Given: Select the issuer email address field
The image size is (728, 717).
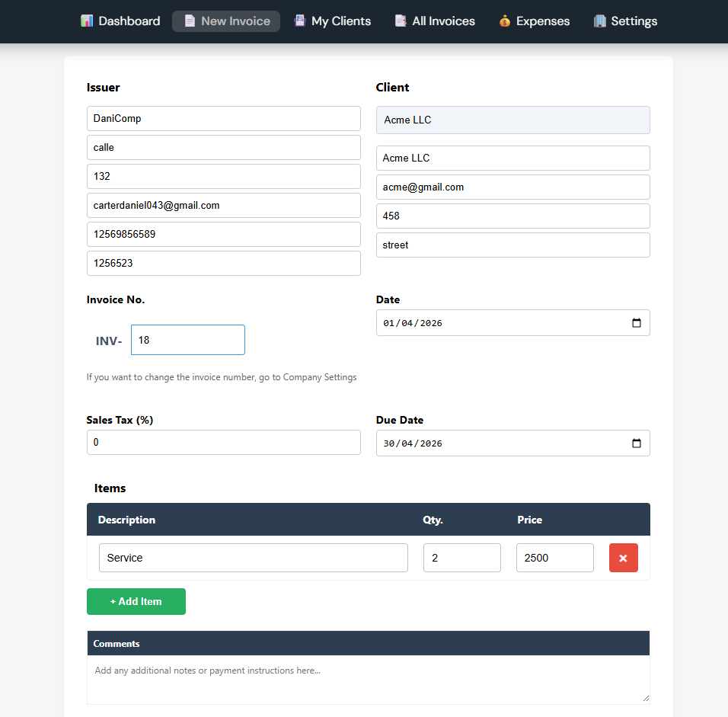Looking at the screenshot, I should tap(223, 205).
